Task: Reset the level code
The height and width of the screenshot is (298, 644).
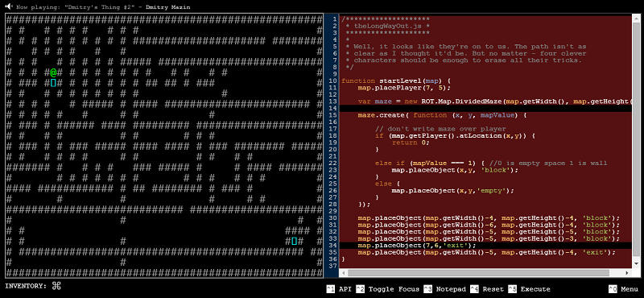Action: [487, 289]
